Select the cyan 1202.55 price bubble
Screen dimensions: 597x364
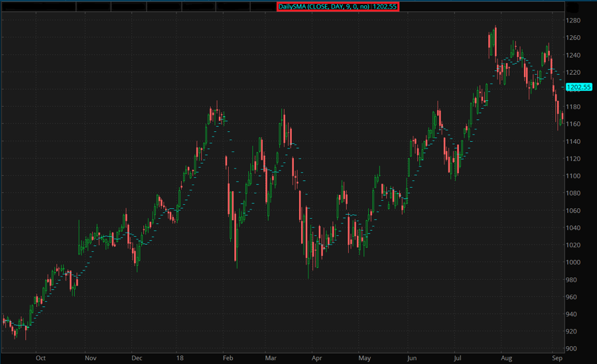tap(574, 87)
